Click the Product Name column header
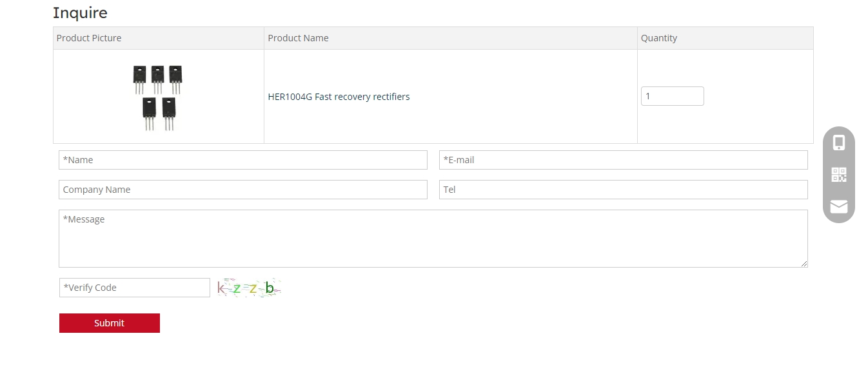Screen dimensions: 868x376 [298, 38]
